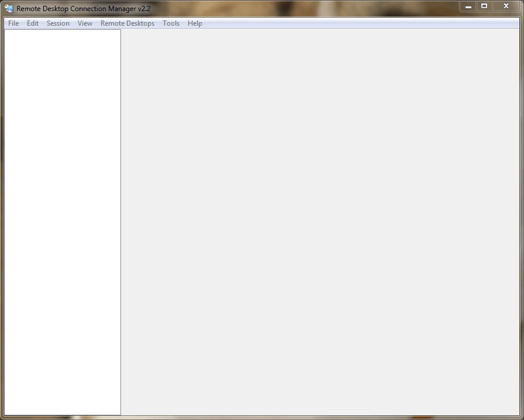Maximize the Remote Desktop Connection Manager window

coord(484,6)
